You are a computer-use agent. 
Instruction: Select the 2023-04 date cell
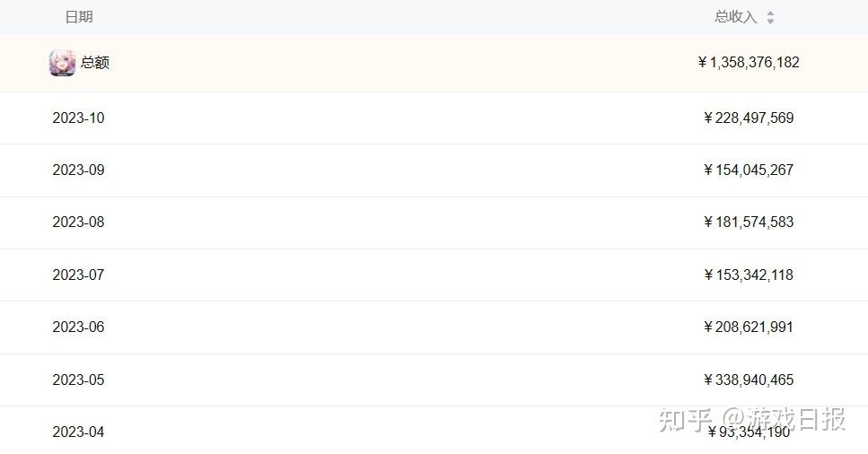[78, 432]
